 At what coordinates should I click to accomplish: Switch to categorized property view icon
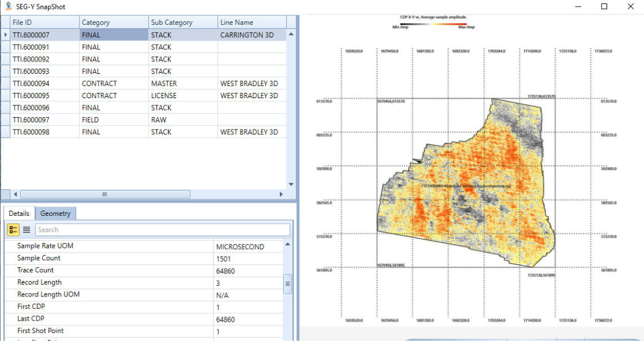point(13,229)
